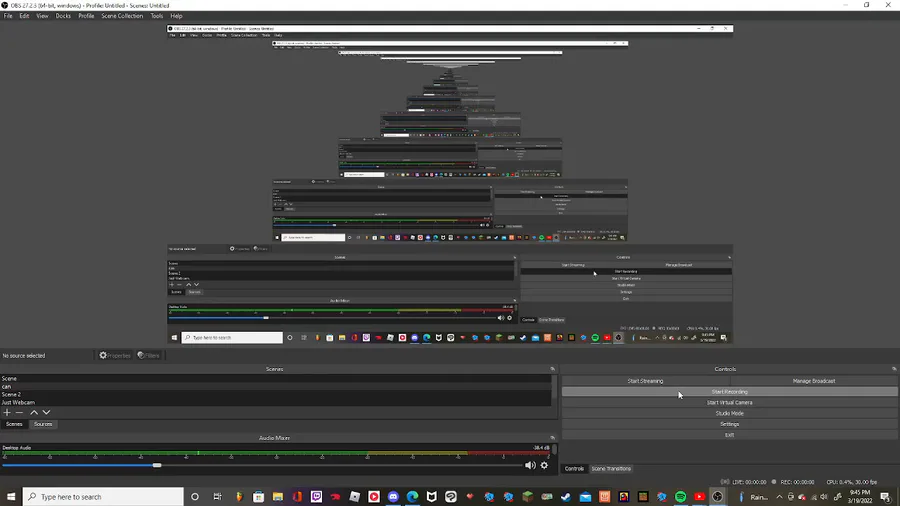The width and height of the screenshot is (900, 506).
Task: Click the taskbar search box
Action: coord(103,497)
